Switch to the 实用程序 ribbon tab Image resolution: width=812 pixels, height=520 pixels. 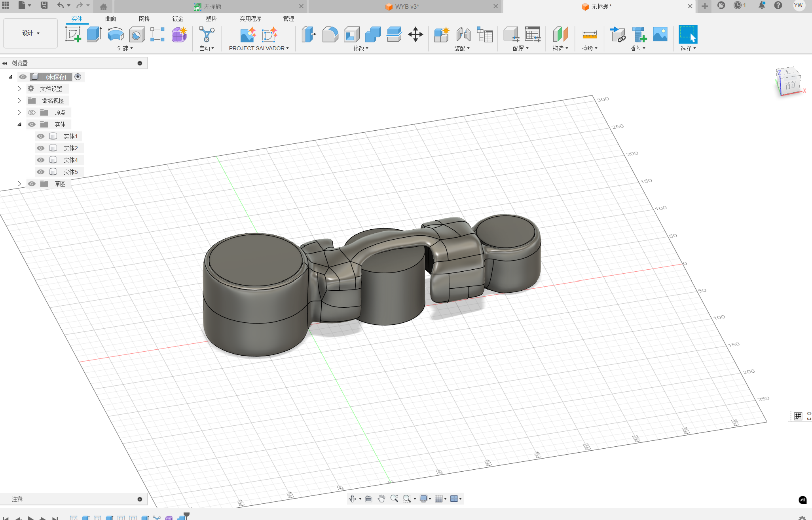[x=250, y=19]
